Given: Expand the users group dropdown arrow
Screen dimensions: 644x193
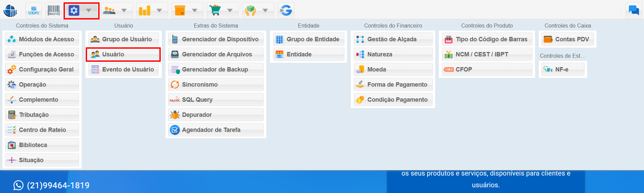Looking at the screenshot, I should [x=124, y=11].
